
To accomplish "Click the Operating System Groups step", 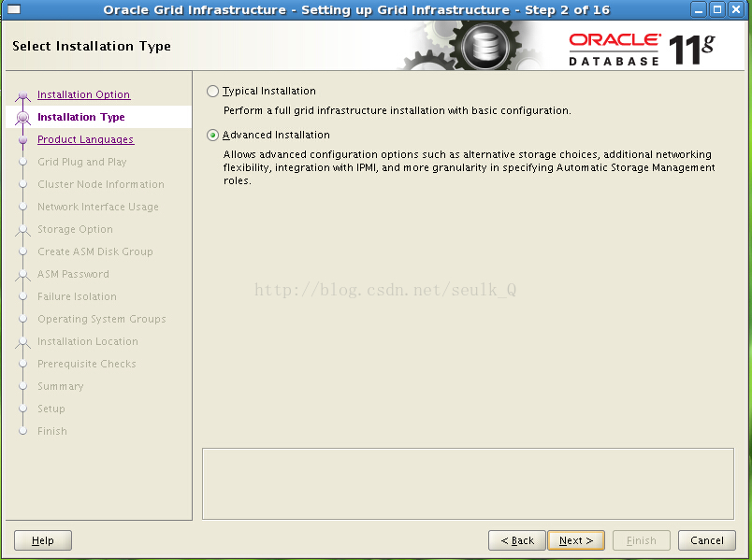I will coord(102,319).
